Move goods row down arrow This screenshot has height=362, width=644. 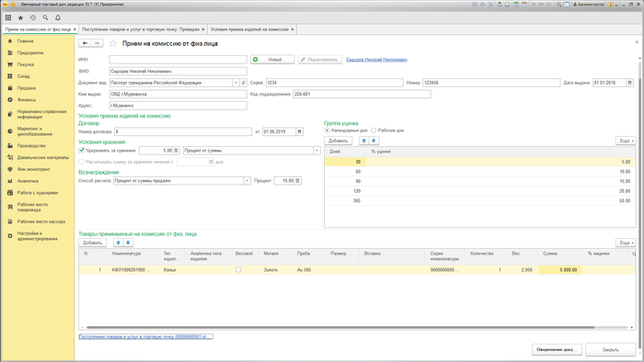(x=128, y=243)
